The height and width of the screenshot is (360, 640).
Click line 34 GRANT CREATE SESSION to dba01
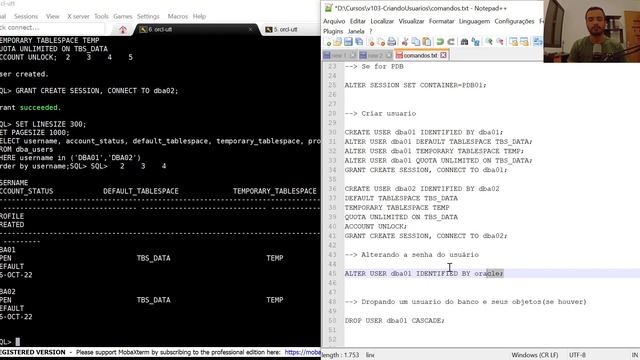[x=426, y=170]
